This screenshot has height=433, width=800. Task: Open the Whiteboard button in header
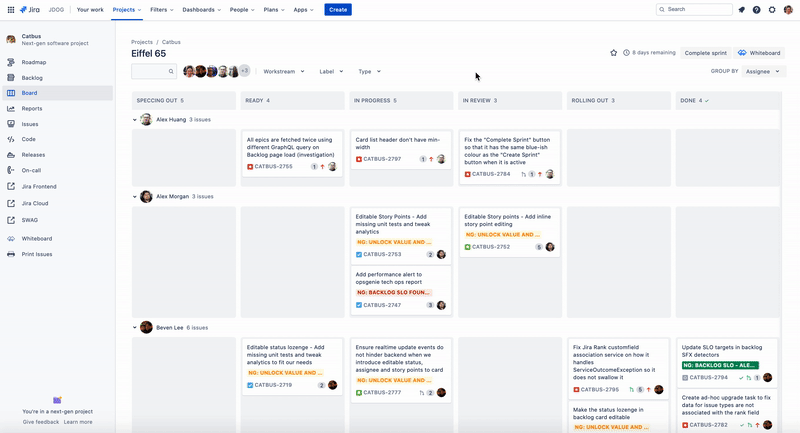coord(759,53)
